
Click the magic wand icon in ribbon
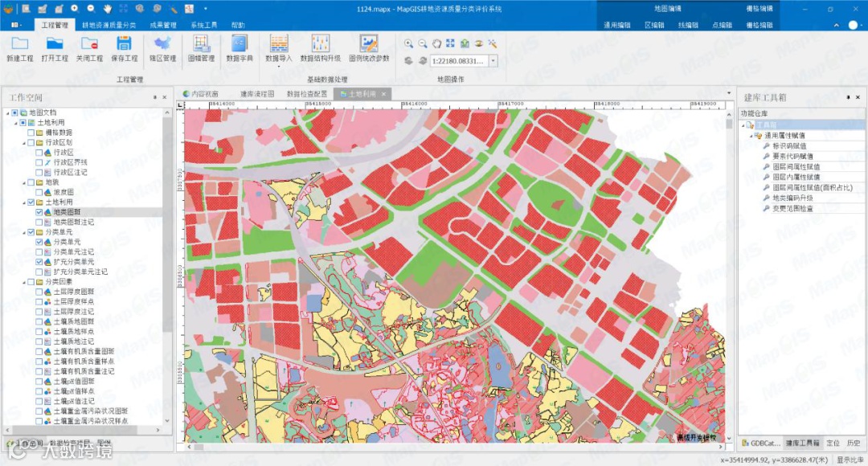(x=492, y=43)
